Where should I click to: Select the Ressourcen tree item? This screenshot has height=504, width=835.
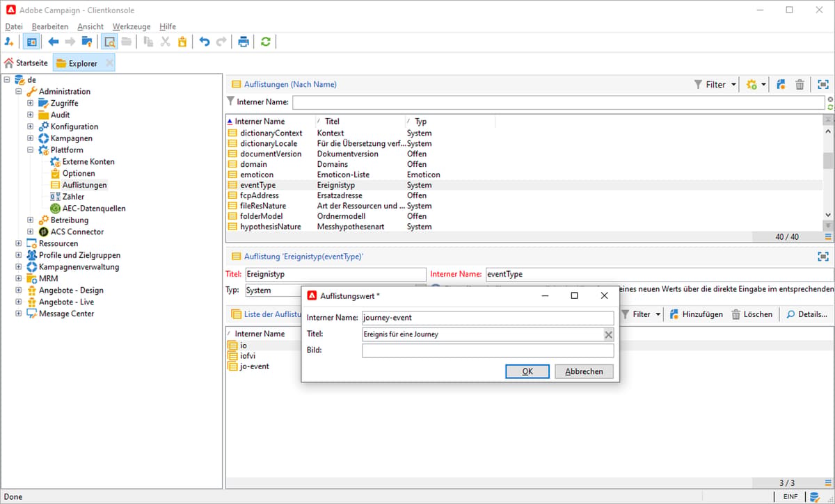[x=58, y=244]
